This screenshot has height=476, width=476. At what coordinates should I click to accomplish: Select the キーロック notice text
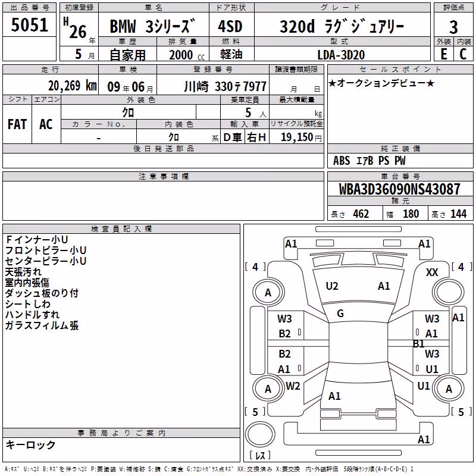click(x=30, y=444)
